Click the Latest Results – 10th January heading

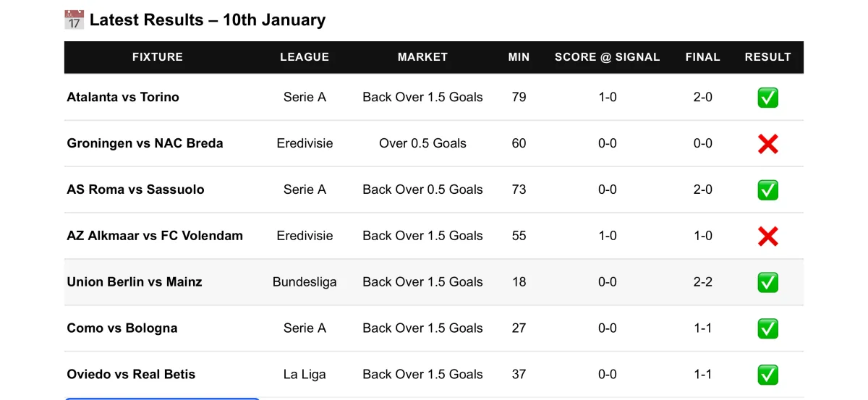pyautogui.click(x=207, y=20)
